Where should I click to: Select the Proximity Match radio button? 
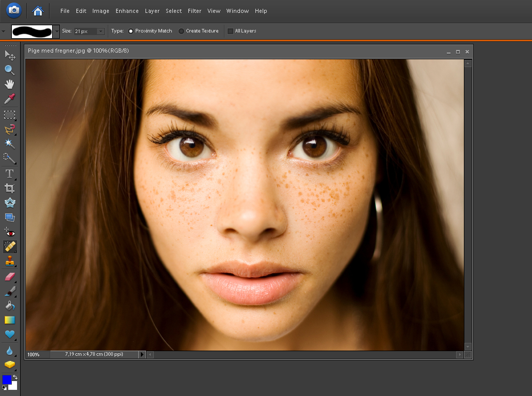coord(131,31)
